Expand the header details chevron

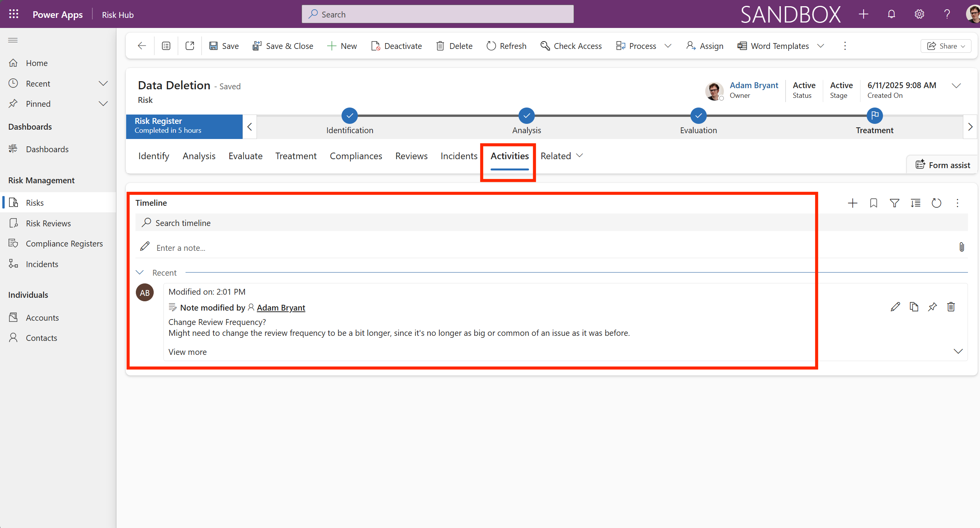coord(956,86)
